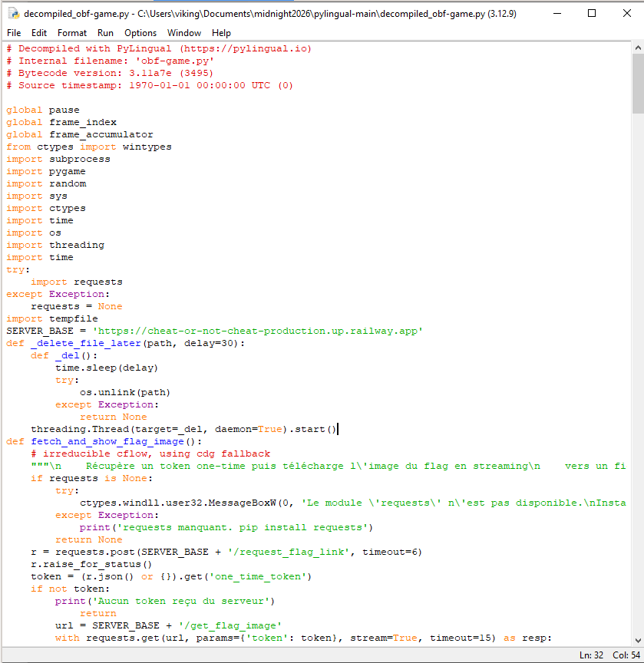Viewport: 644px width, 663px height.
Task: Show the Options menu
Action: (140, 33)
